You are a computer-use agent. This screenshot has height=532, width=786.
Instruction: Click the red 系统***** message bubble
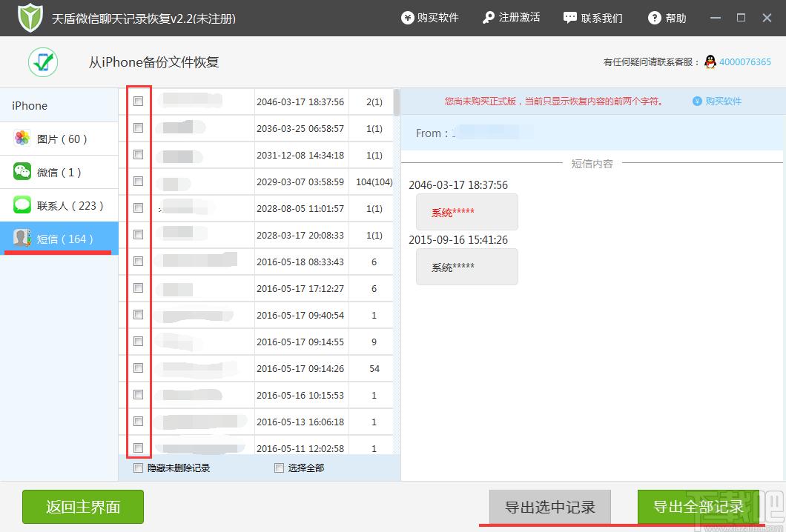tap(466, 212)
